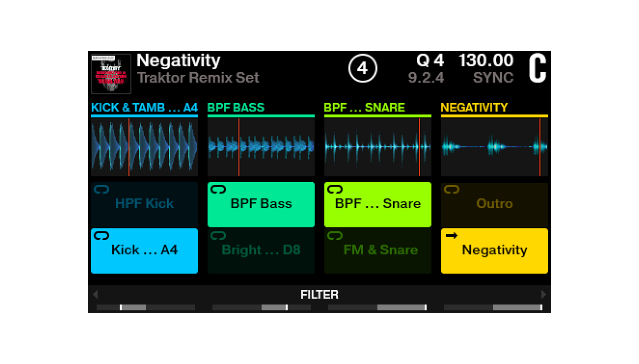Click the loop icon on Bright D8 cell
The image size is (639, 364).
coord(218,236)
